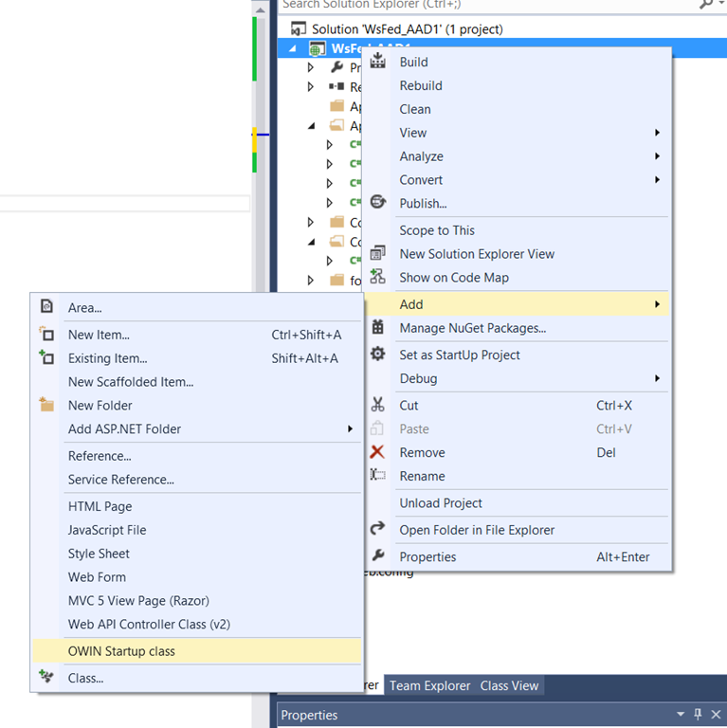Click the Build icon in the context menu

point(377,61)
